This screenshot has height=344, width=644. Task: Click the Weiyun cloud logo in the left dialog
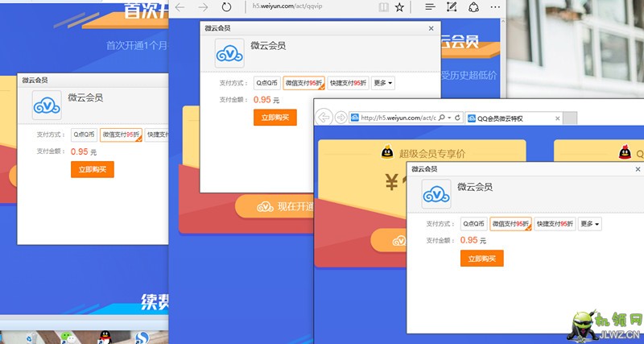click(x=47, y=106)
